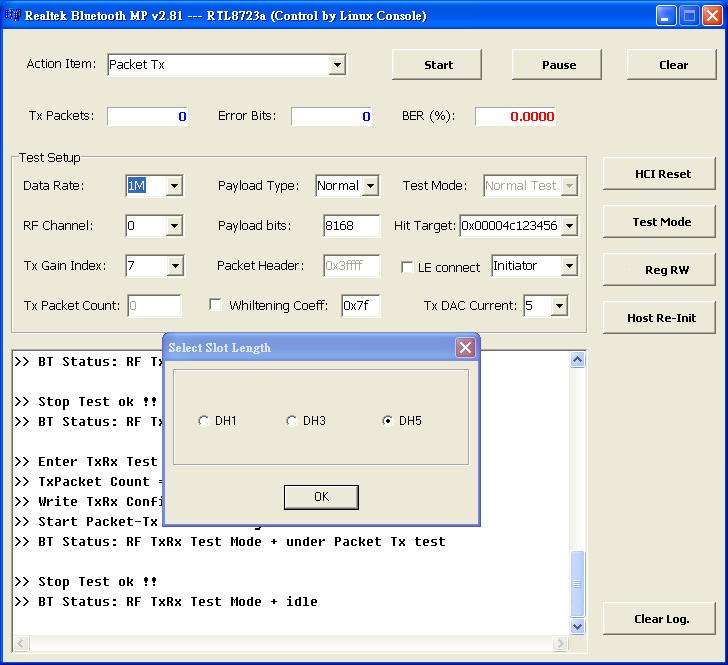Image resolution: width=728 pixels, height=665 pixels.
Task: Click the Payload bits input field
Action: [x=351, y=226]
